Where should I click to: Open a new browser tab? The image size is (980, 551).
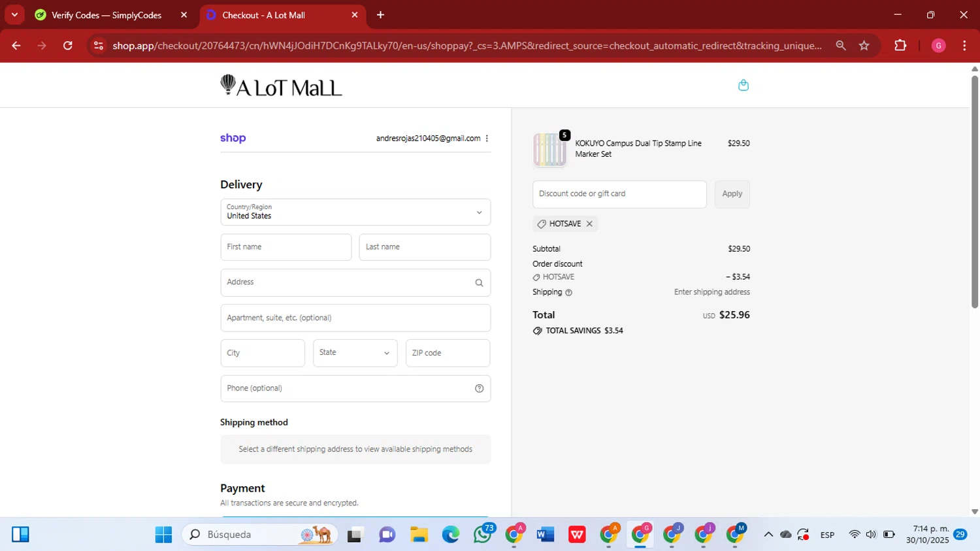pyautogui.click(x=380, y=15)
